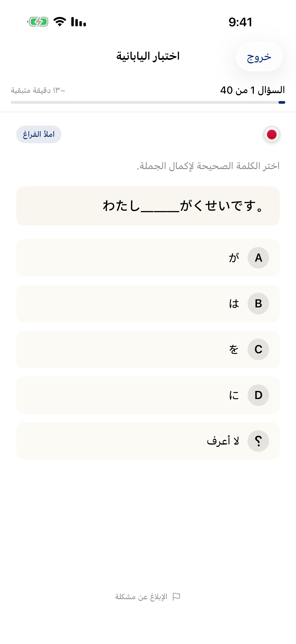Select answer は

click(148, 304)
